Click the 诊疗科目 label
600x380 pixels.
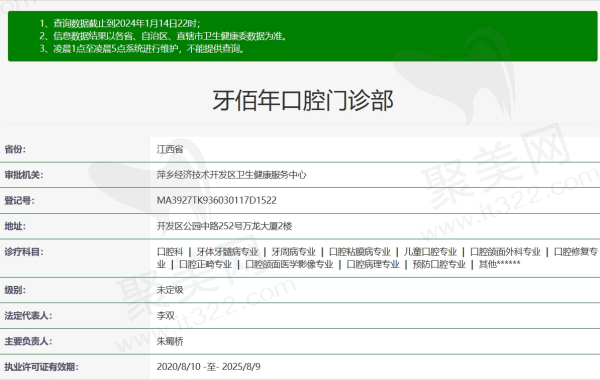pyautogui.click(x=24, y=252)
